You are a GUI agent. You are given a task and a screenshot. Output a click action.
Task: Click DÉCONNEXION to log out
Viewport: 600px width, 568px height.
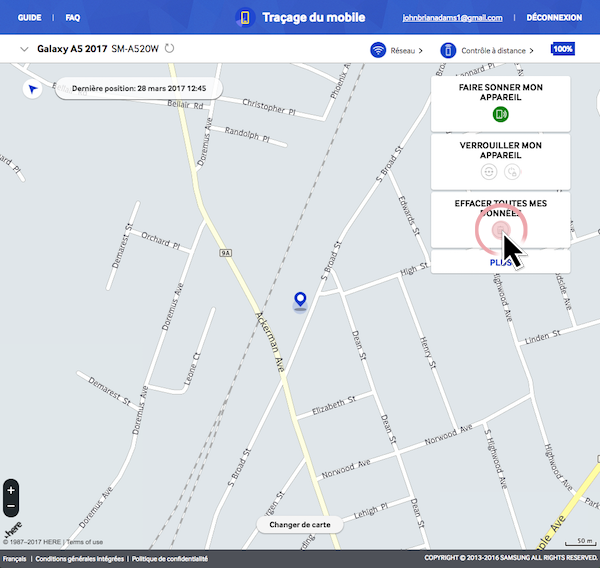[554, 18]
